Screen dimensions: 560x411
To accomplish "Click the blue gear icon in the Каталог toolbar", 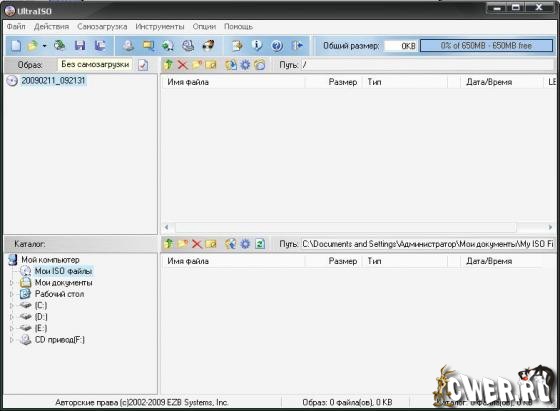I will pyautogui.click(x=245, y=244).
